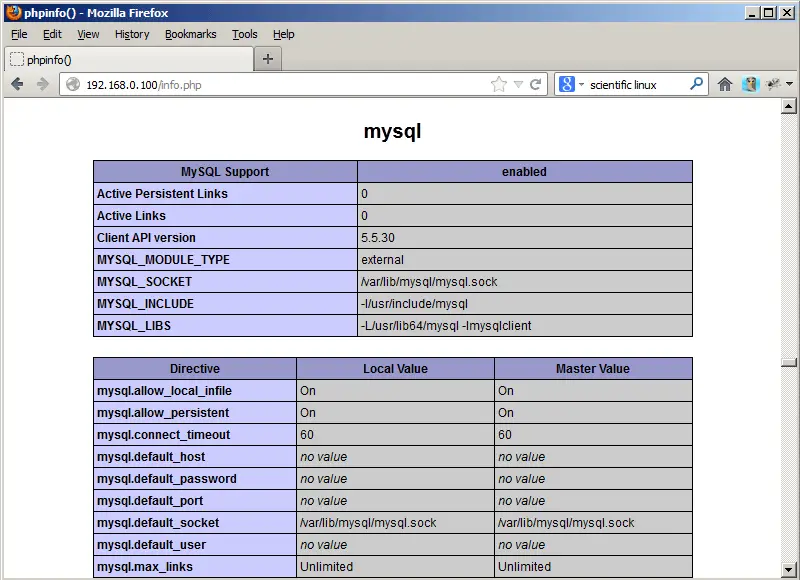
Task: Bookmark this page with the star
Action: click(x=498, y=84)
